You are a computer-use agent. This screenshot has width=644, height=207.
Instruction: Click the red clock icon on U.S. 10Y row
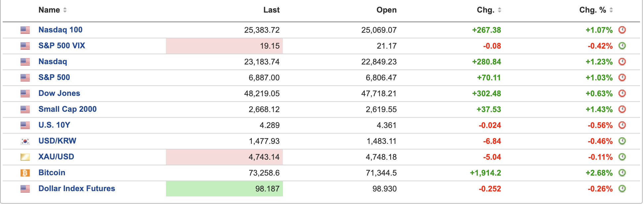click(x=622, y=125)
